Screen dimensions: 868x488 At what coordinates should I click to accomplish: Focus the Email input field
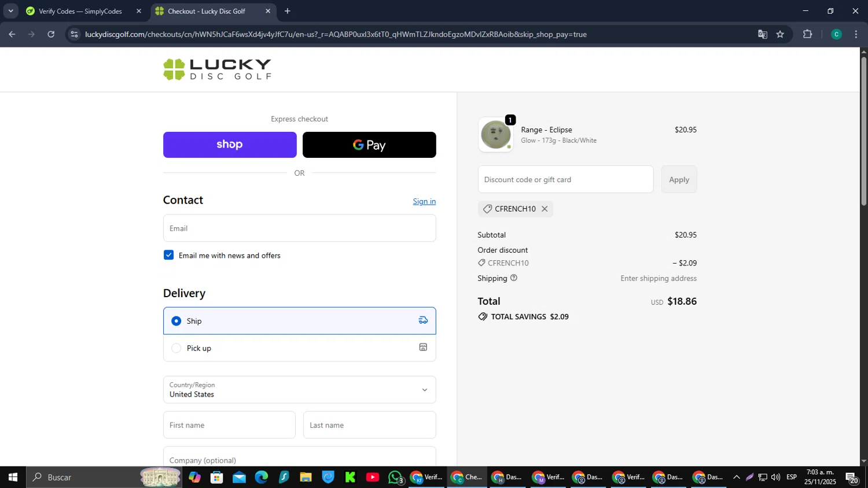point(299,228)
